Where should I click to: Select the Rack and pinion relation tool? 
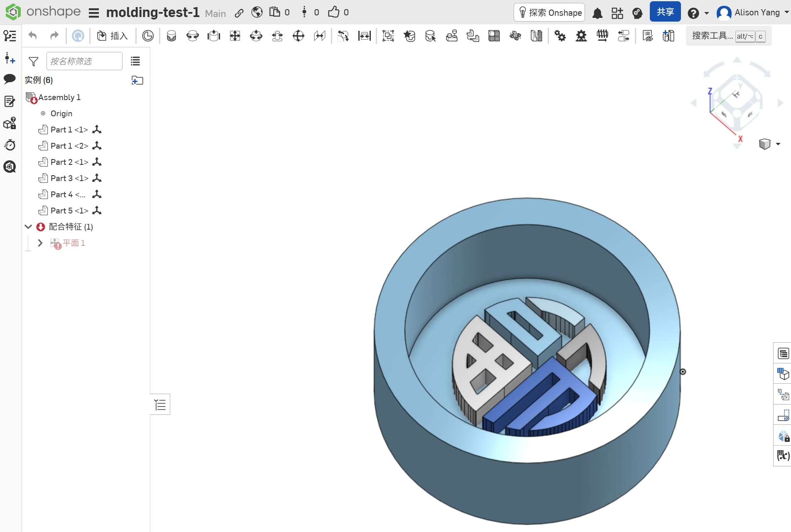point(581,36)
